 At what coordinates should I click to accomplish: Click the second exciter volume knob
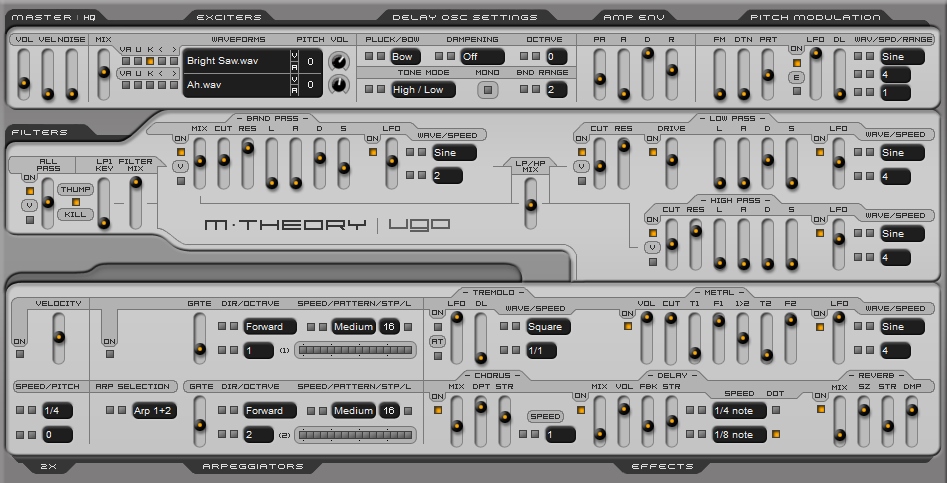pyautogui.click(x=341, y=86)
